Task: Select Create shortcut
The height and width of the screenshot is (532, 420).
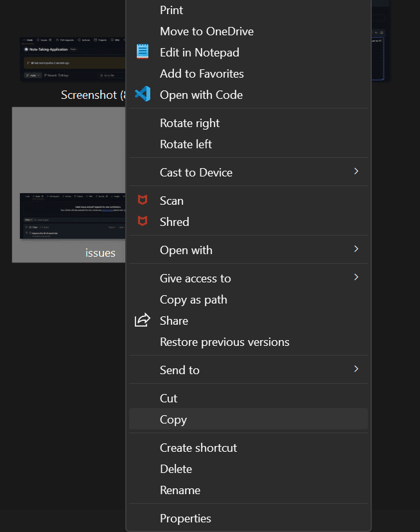Action: pyautogui.click(x=198, y=448)
